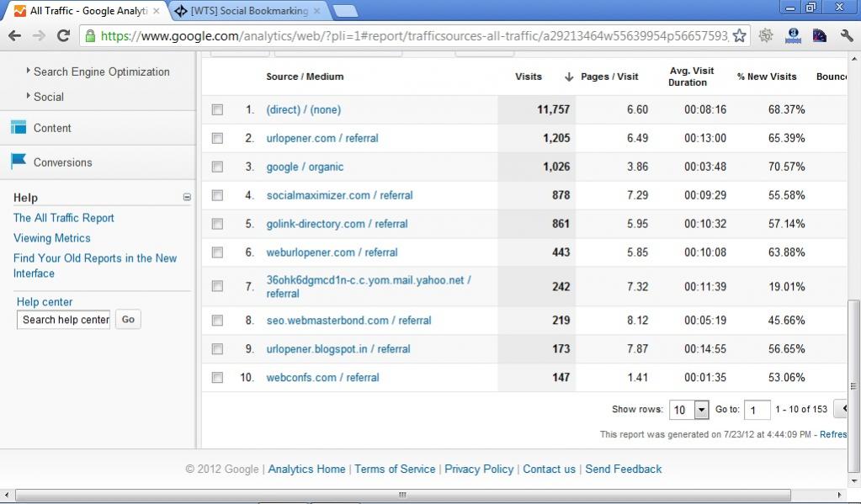The height and width of the screenshot is (504, 861).
Task: Select the socialmaximizer.com row checkbox
Action: point(217,195)
